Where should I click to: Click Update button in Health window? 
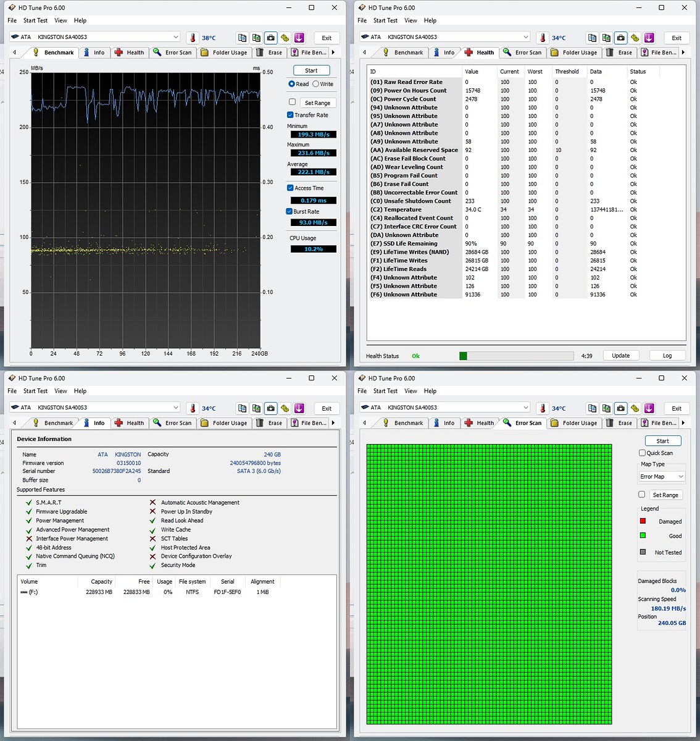pos(620,356)
